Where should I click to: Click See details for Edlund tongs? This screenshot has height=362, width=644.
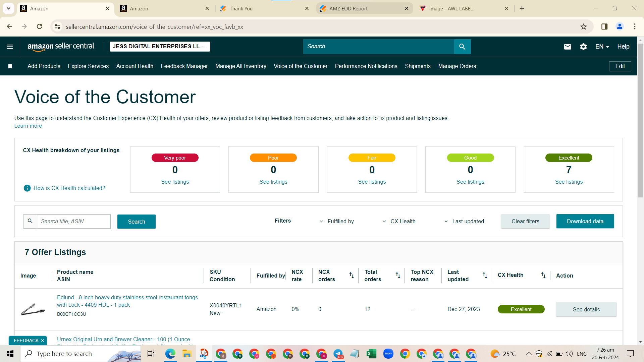(586, 309)
